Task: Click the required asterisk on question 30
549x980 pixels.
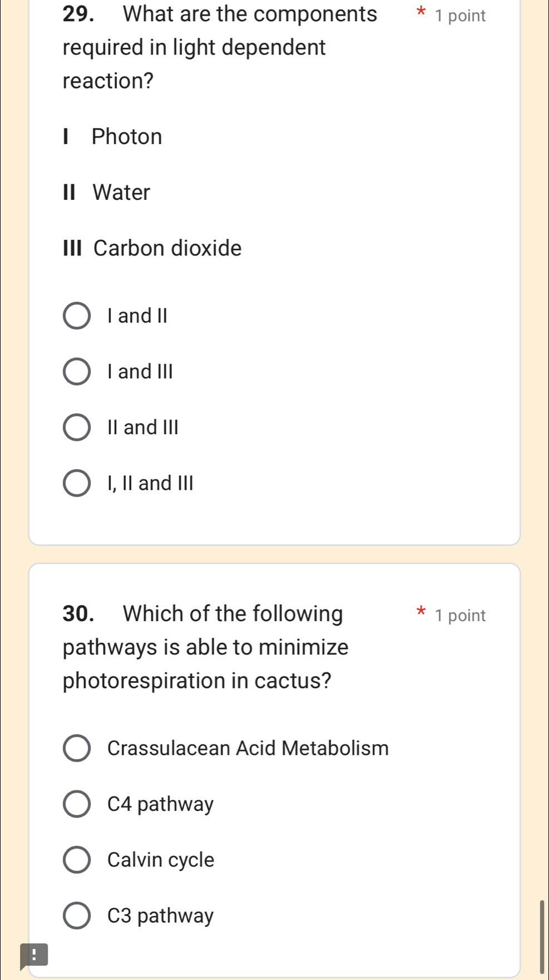Action: pyautogui.click(x=421, y=612)
